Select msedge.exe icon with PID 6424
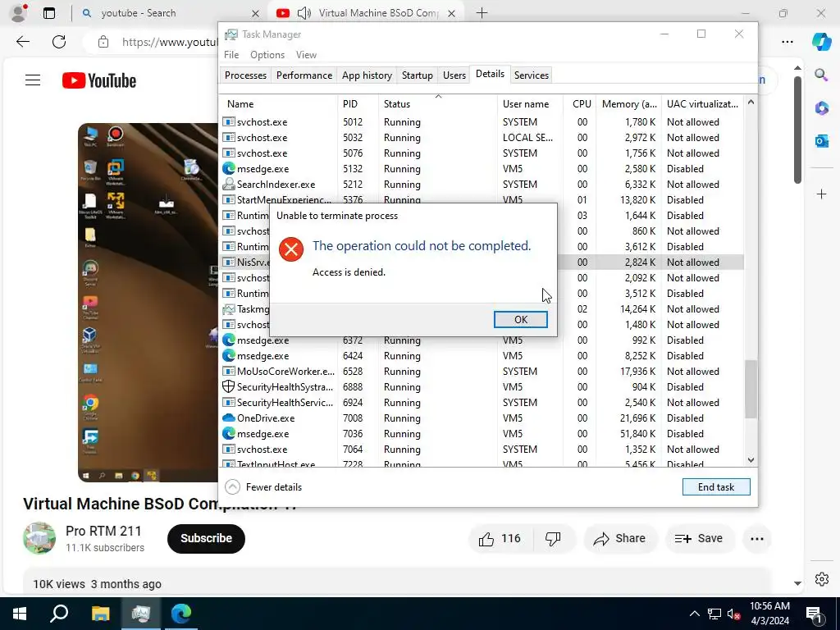 pyautogui.click(x=229, y=356)
